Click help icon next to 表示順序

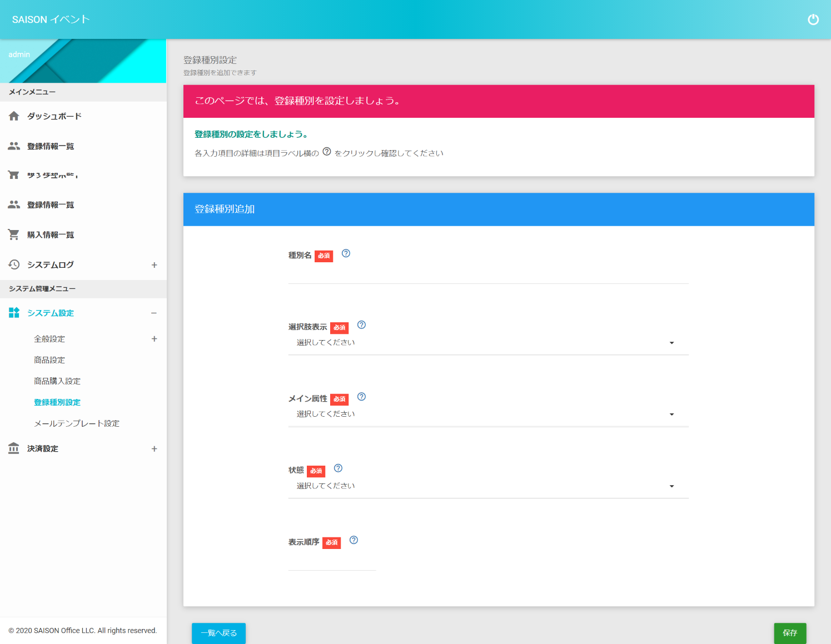click(x=354, y=540)
